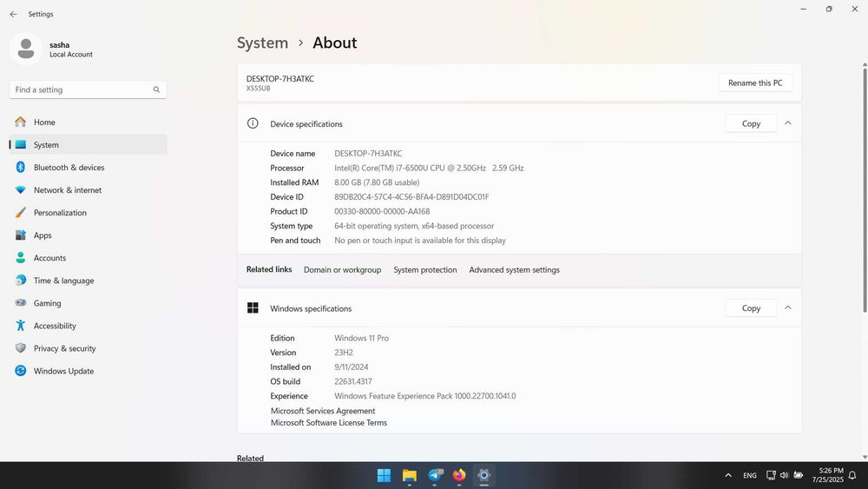868x489 pixels.
Task: Open Time & language settings
Action: tap(88, 281)
